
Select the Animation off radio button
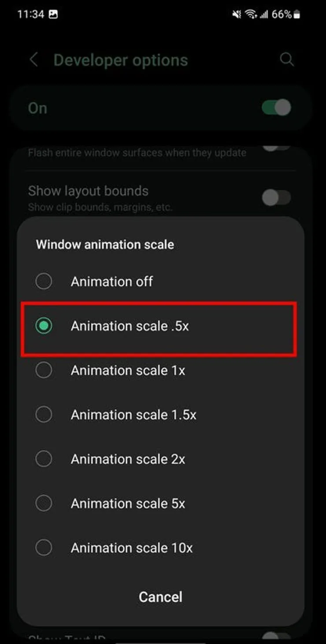[x=44, y=281]
